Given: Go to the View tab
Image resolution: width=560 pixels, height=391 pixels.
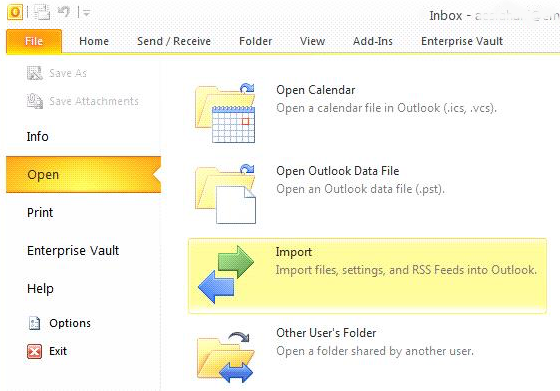Looking at the screenshot, I should pos(312,41).
